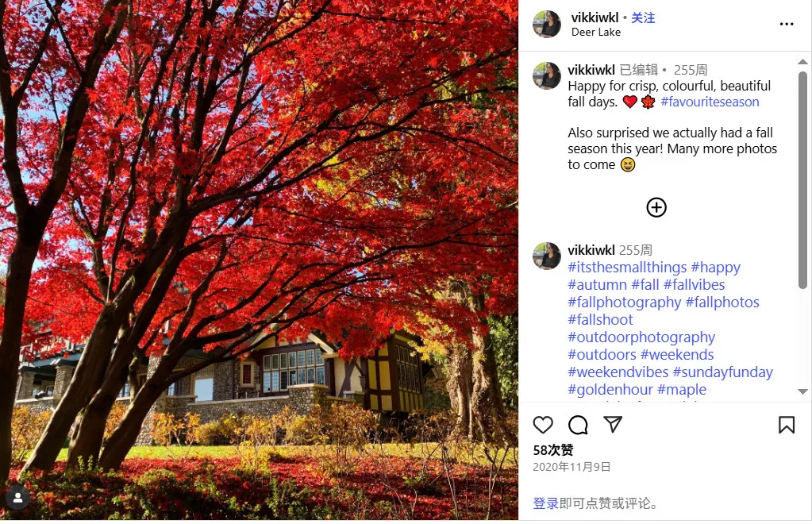
Task: Click vikkiwkl avatar beside hashtag comment
Action: [x=547, y=256]
